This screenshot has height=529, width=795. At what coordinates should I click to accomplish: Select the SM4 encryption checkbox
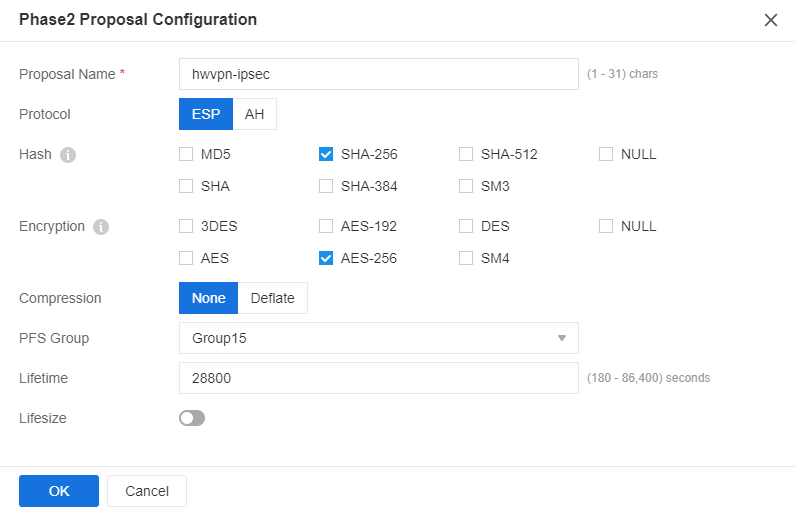[466, 258]
